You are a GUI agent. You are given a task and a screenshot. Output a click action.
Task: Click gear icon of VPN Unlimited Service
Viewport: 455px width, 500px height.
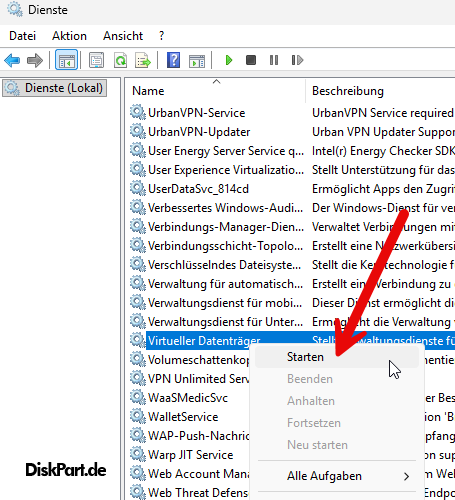click(138, 378)
